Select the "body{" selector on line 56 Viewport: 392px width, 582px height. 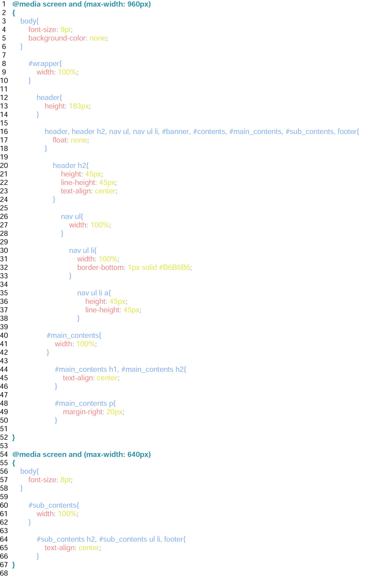pyautogui.click(x=30, y=471)
